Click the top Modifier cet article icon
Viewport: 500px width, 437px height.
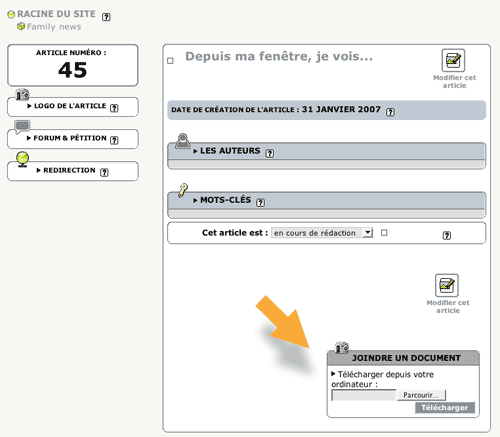[453, 60]
